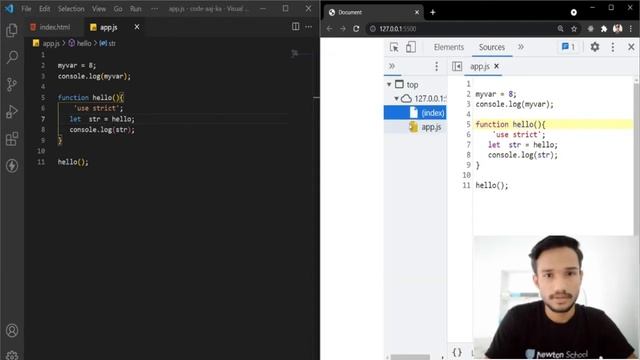
Task: Bookmark this page with the star
Action: (x=574, y=29)
